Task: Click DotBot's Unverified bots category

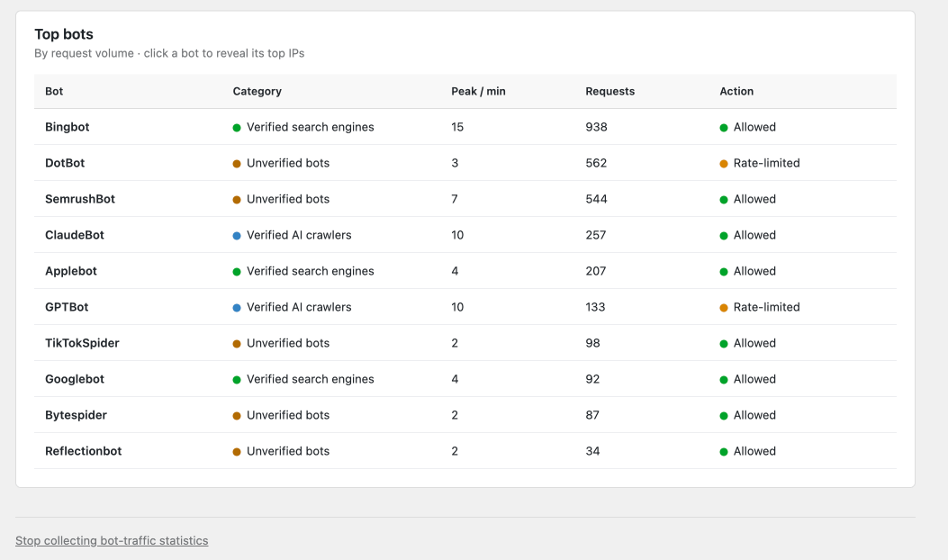Action: point(281,163)
